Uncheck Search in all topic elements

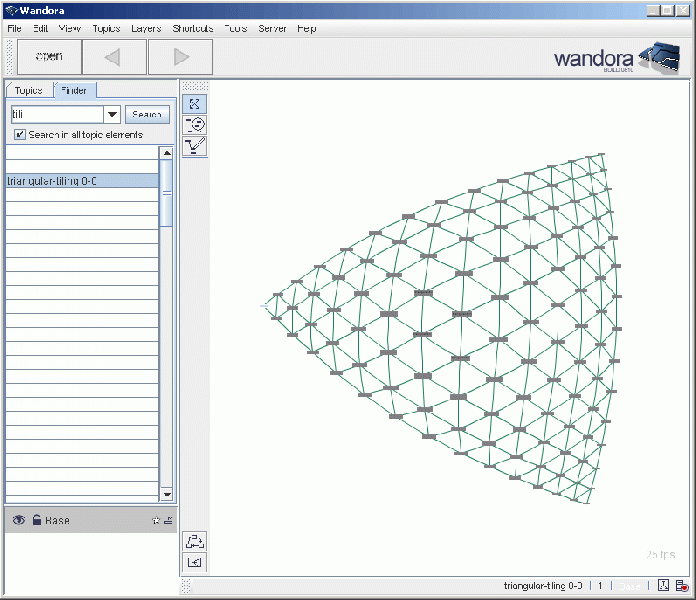pyautogui.click(x=20, y=134)
